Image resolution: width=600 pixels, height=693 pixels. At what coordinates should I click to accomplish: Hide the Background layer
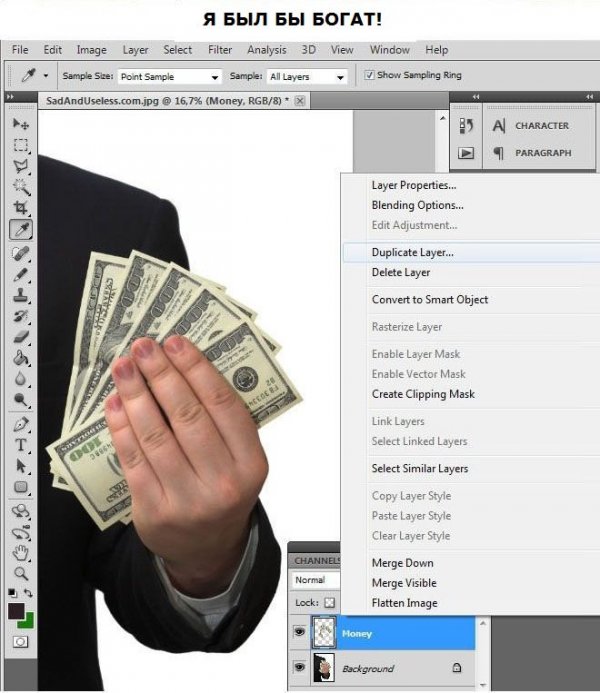pos(299,666)
